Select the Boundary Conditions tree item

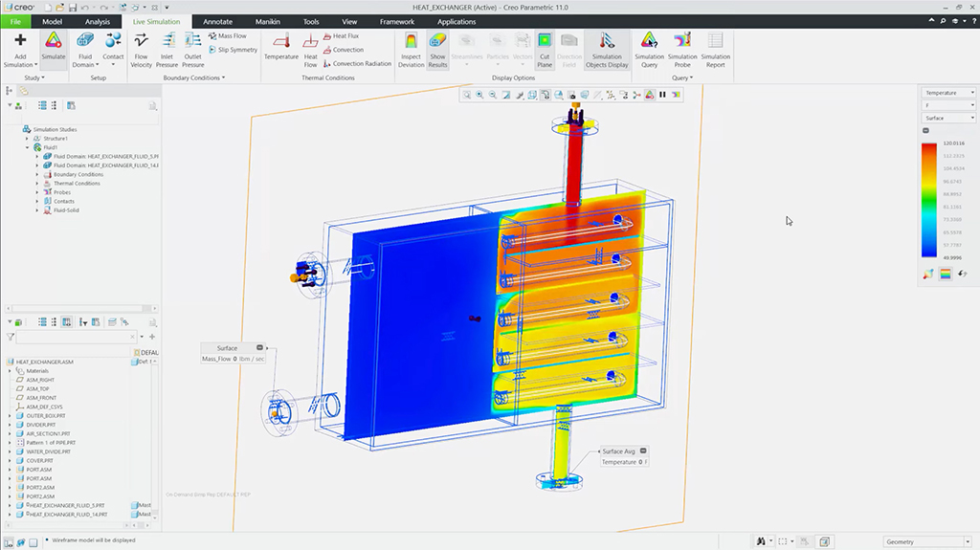click(78, 174)
